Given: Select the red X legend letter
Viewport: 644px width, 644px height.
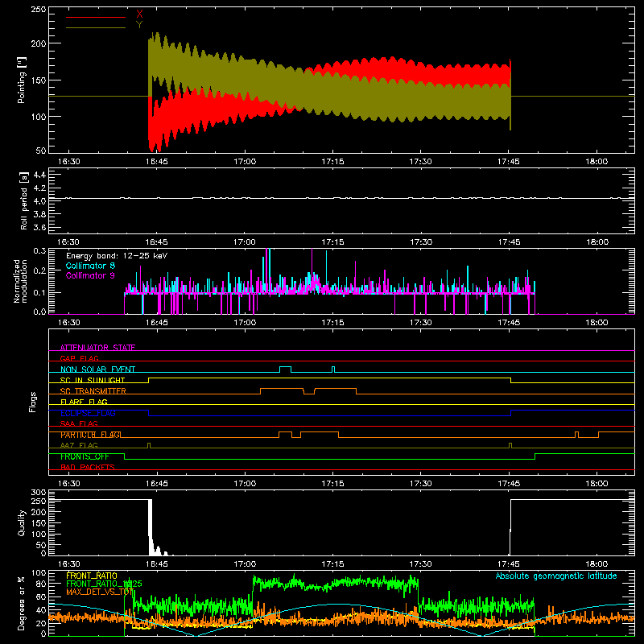Looking at the screenshot, I should [x=139, y=14].
